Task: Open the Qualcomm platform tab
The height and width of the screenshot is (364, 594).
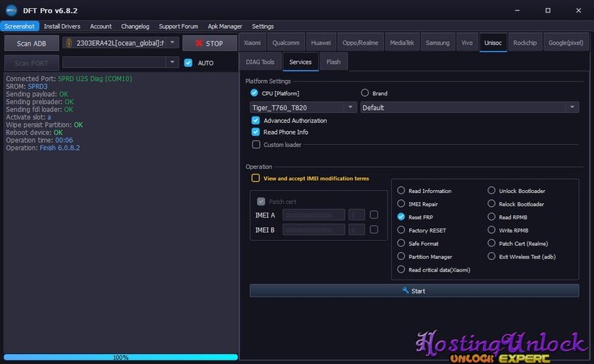Action: [x=285, y=43]
